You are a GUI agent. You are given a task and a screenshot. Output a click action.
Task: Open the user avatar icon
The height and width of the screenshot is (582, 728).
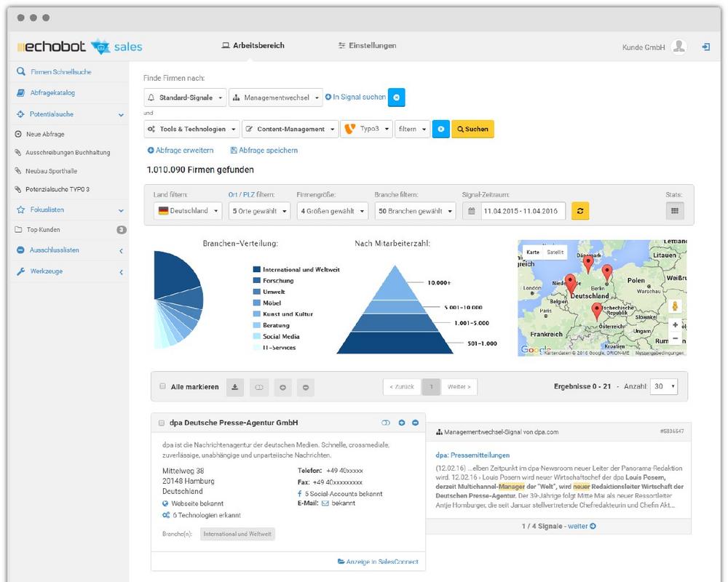click(x=679, y=47)
